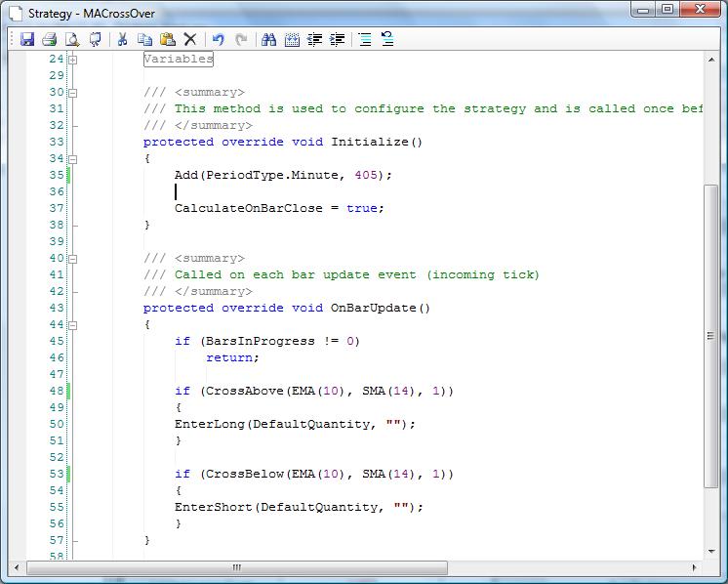Click the document icon in the title bar
728x584 pixels.
16,13
